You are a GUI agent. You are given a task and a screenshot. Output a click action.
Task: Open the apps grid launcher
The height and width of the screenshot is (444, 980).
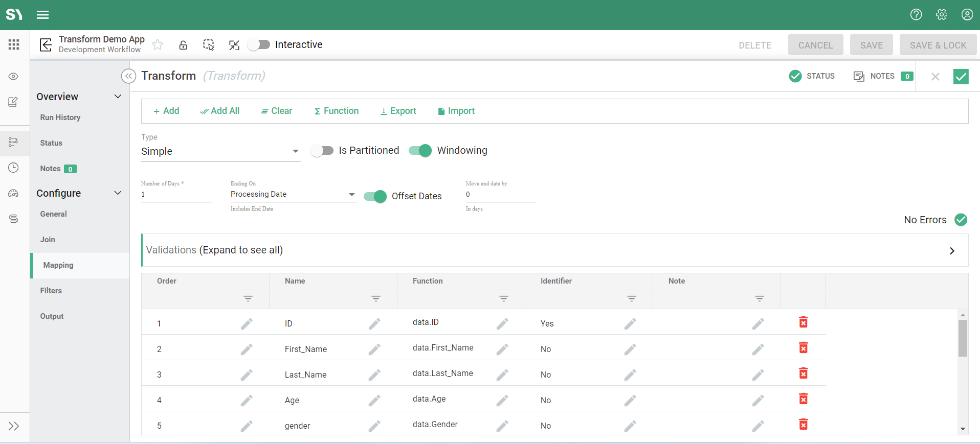pos(14,44)
